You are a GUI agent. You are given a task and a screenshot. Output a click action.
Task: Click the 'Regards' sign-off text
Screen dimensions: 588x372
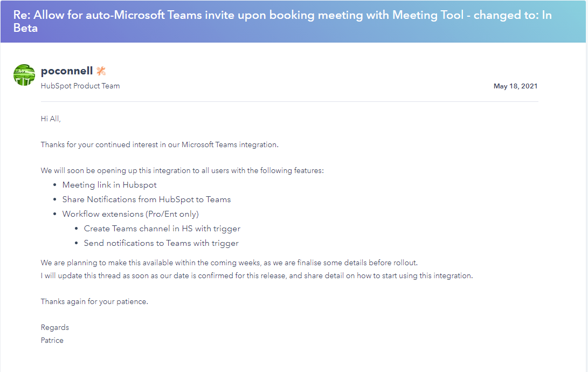click(55, 327)
